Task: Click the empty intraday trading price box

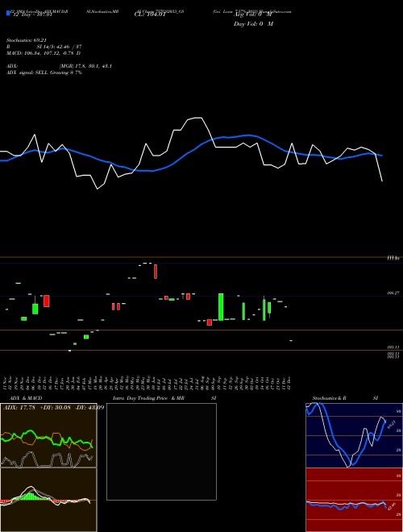Action: click(x=161, y=451)
